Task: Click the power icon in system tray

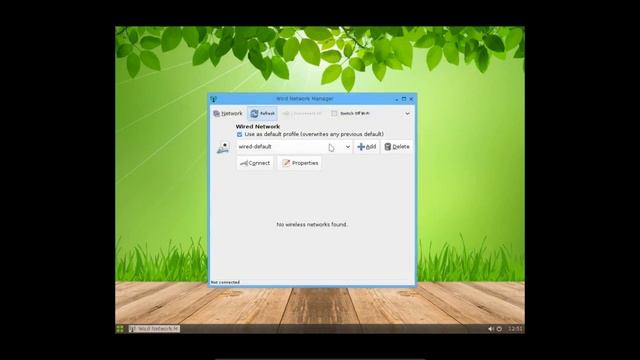Action: click(x=499, y=329)
